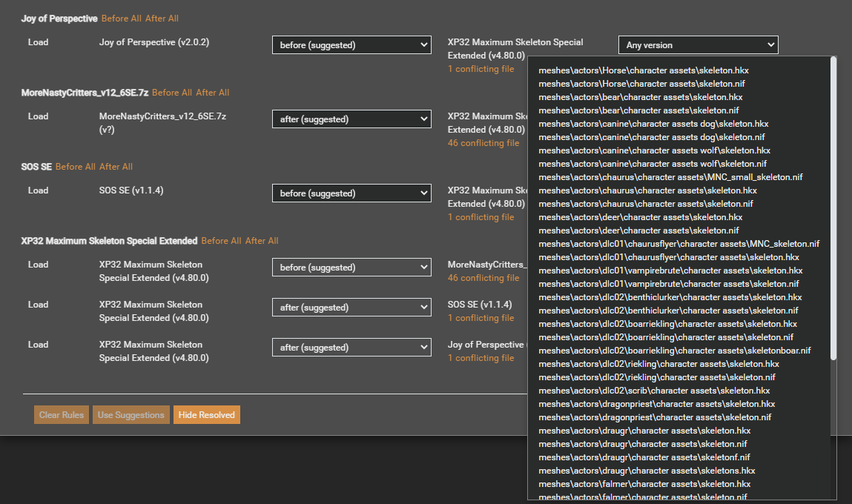Click After All for MoreNastyCritters

pos(213,93)
